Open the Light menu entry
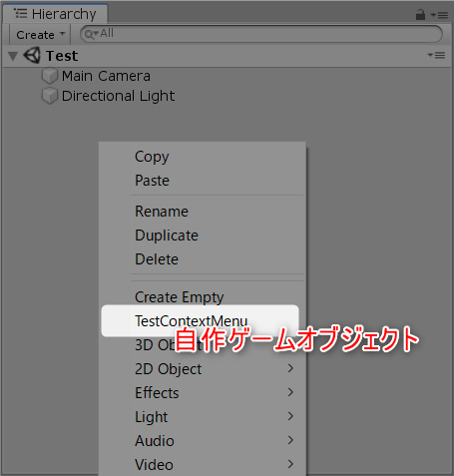The width and height of the screenshot is (454, 476). [x=202, y=417]
